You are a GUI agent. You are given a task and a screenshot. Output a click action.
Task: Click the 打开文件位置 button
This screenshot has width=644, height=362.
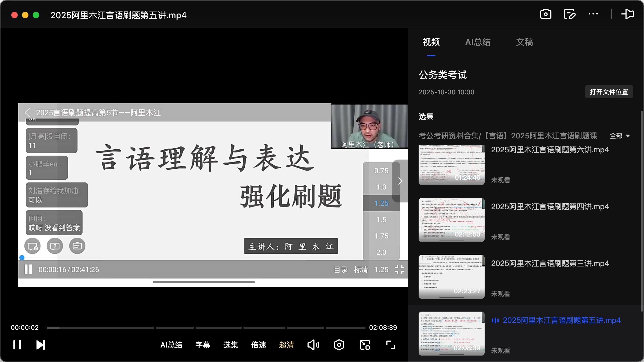[609, 92]
